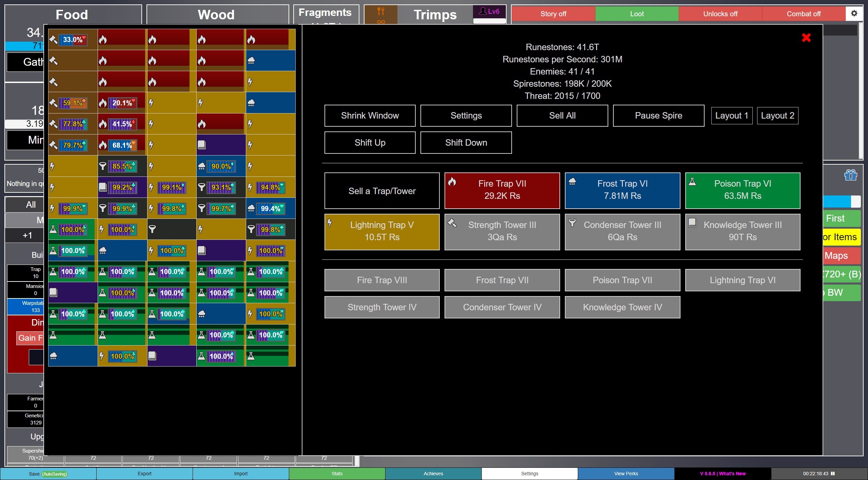This screenshot has width=868, height=480.
Task: Click the blue Food progress bar
Action: click(x=24, y=46)
